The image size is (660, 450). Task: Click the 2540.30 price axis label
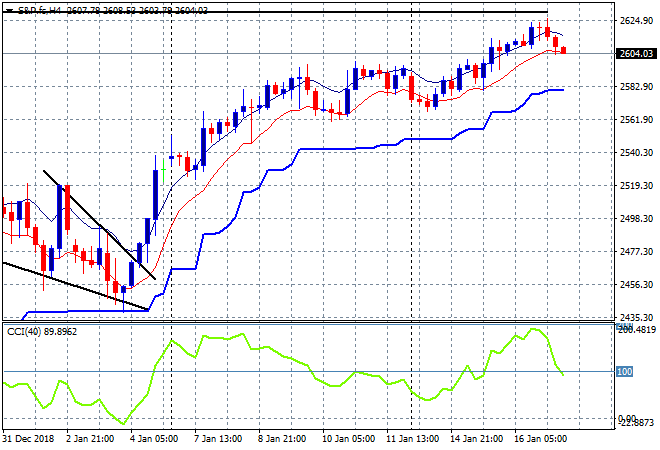636,153
